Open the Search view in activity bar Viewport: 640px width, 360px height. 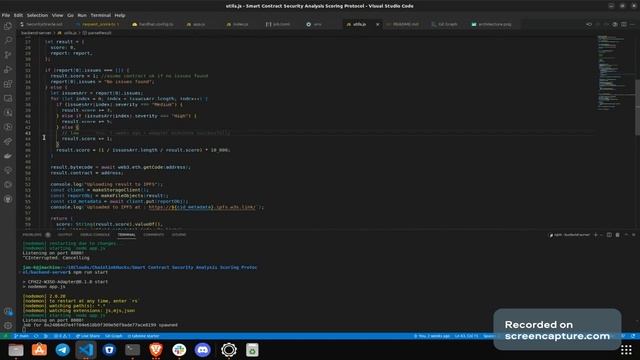[x=8, y=40]
